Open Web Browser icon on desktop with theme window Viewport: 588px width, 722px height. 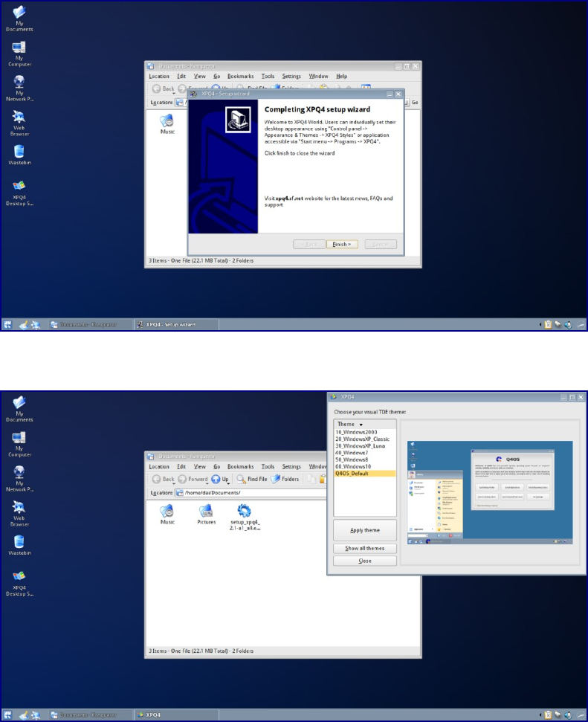pos(19,513)
